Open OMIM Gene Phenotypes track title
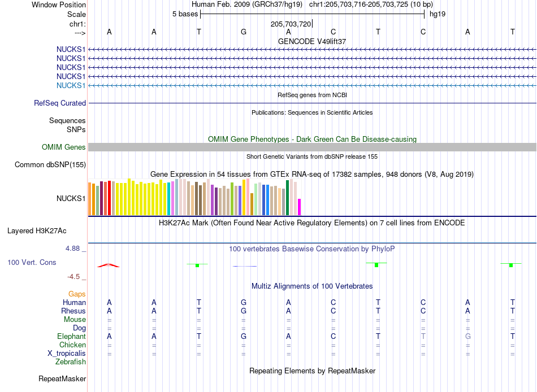This screenshot has height=392, width=537. [x=312, y=139]
